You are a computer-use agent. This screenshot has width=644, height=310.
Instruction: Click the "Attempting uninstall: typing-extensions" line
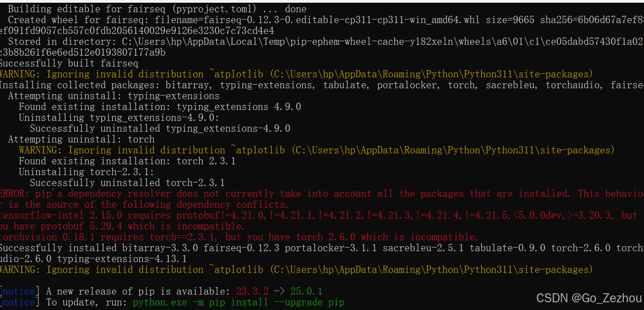(114, 96)
